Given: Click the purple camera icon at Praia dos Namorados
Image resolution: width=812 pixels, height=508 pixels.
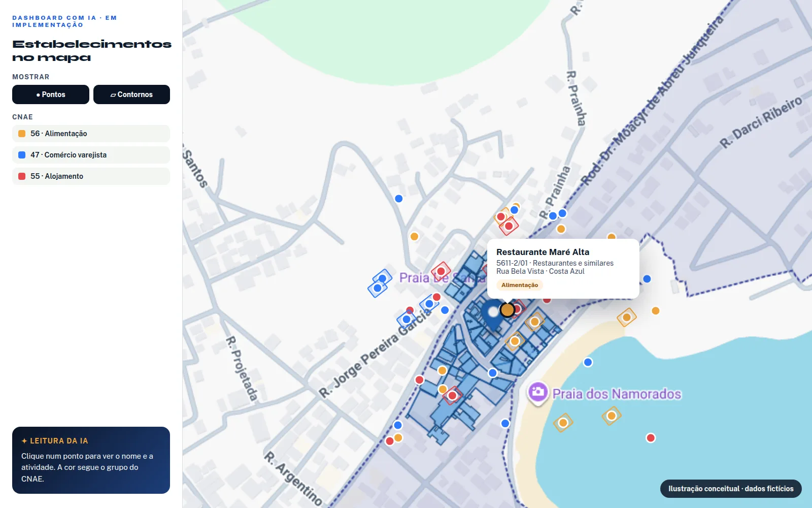Looking at the screenshot, I should (x=538, y=392).
